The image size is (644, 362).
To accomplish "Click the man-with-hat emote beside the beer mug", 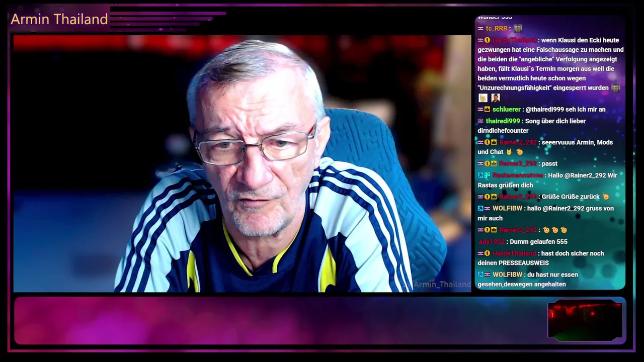I will 496,98.
